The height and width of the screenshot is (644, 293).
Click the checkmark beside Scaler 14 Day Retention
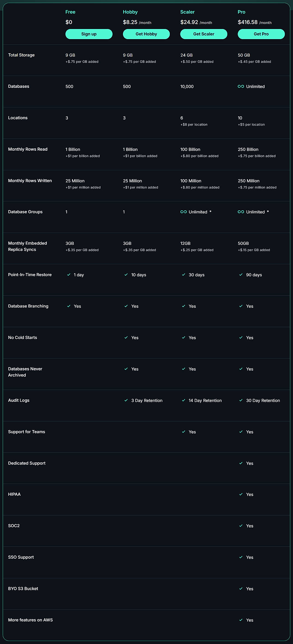click(x=183, y=400)
